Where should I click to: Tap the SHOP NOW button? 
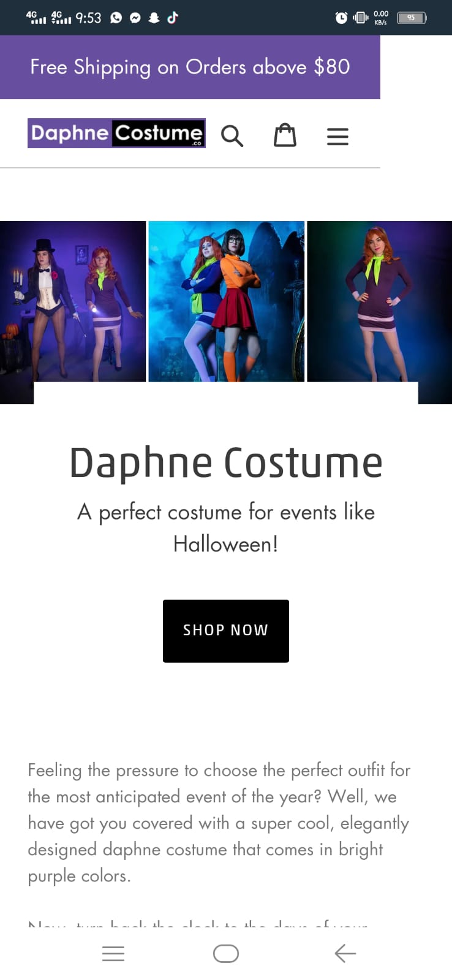coord(226,631)
